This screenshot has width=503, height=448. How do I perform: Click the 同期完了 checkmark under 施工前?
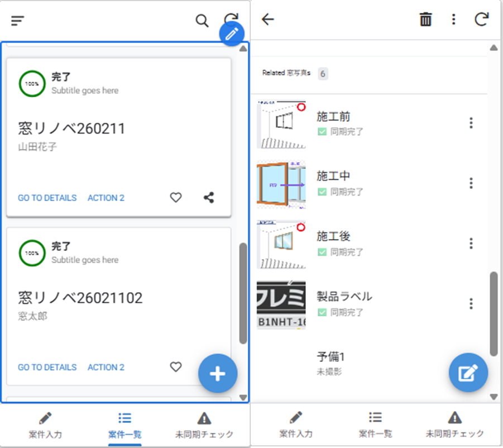tap(322, 132)
